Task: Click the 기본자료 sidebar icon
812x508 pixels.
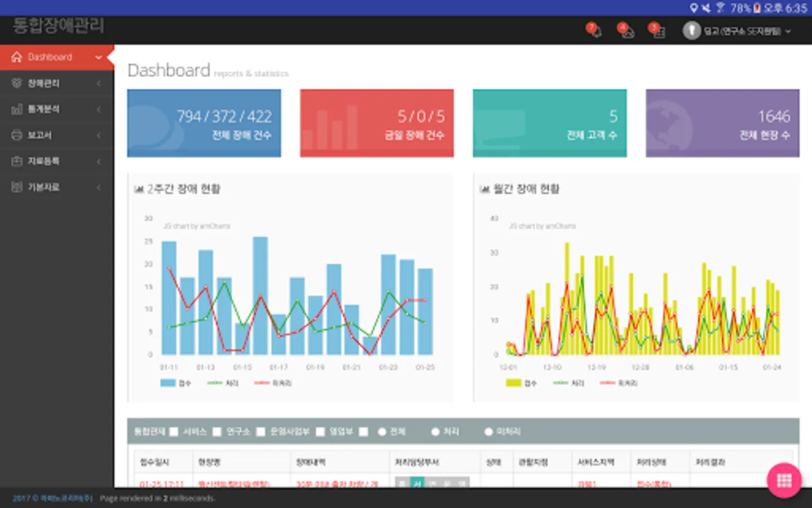Action: point(16,187)
